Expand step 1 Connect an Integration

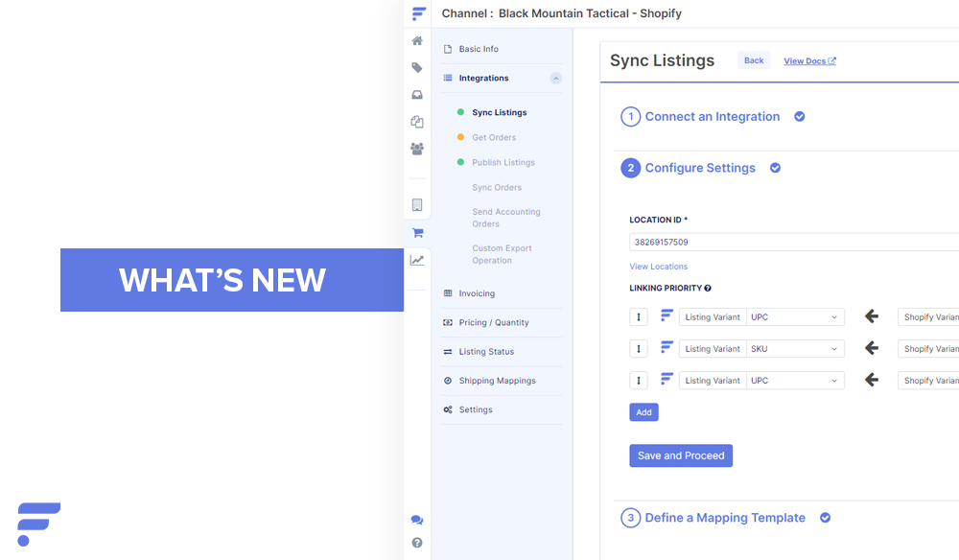(x=712, y=117)
